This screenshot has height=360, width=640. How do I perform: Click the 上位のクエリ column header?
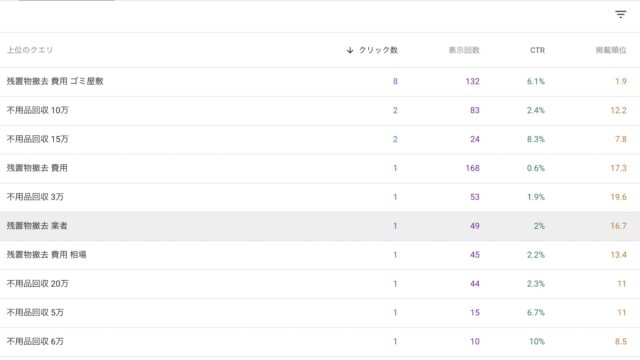(x=30, y=50)
